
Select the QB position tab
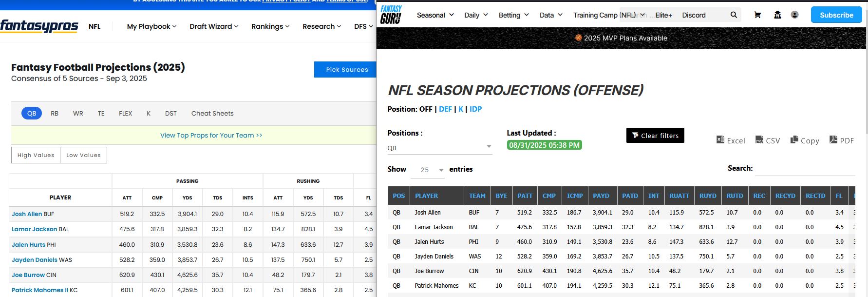32,113
